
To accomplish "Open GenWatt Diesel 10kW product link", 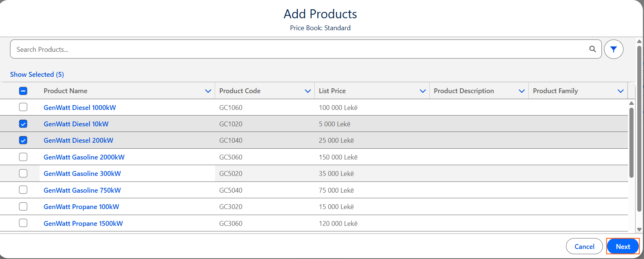I will [76, 124].
